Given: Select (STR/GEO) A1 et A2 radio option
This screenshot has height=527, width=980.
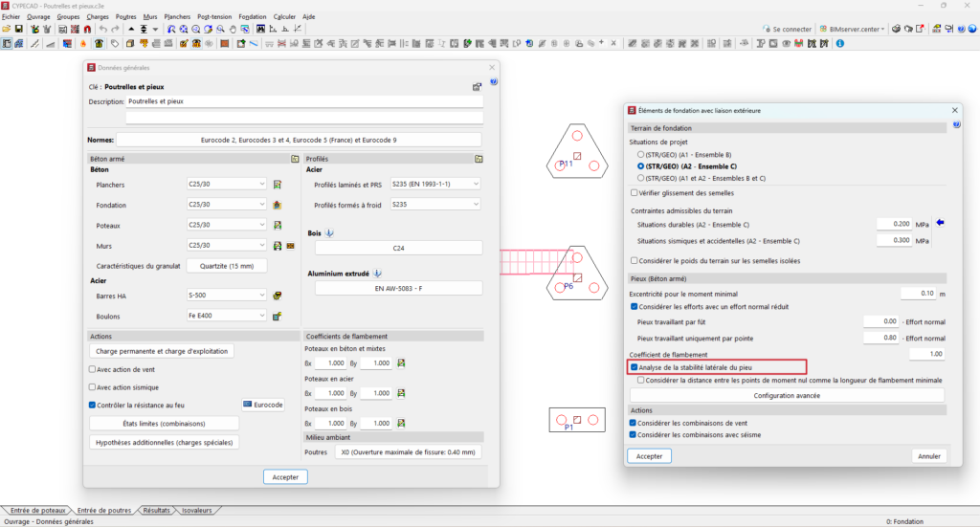Looking at the screenshot, I should point(640,178).
